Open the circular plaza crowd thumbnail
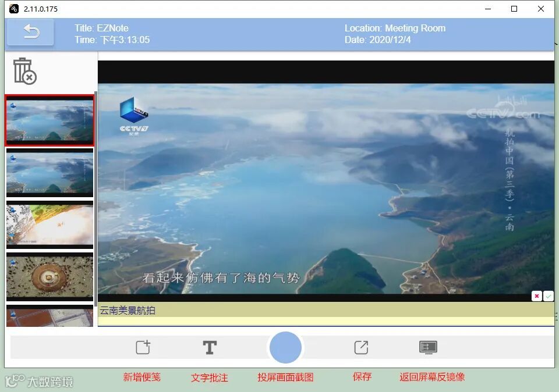 [x=49, y=277]
